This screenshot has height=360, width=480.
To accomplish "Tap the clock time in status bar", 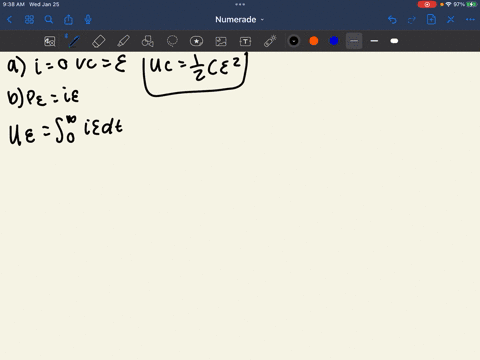I will click(14, 4).
